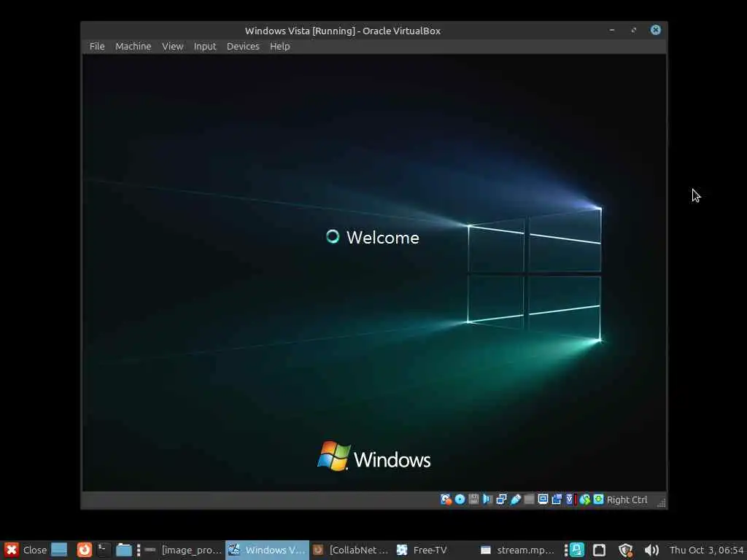Minimize the VirtualBox window
The width and height of the screenshot is (747, 560).
(x=612, y=30)
